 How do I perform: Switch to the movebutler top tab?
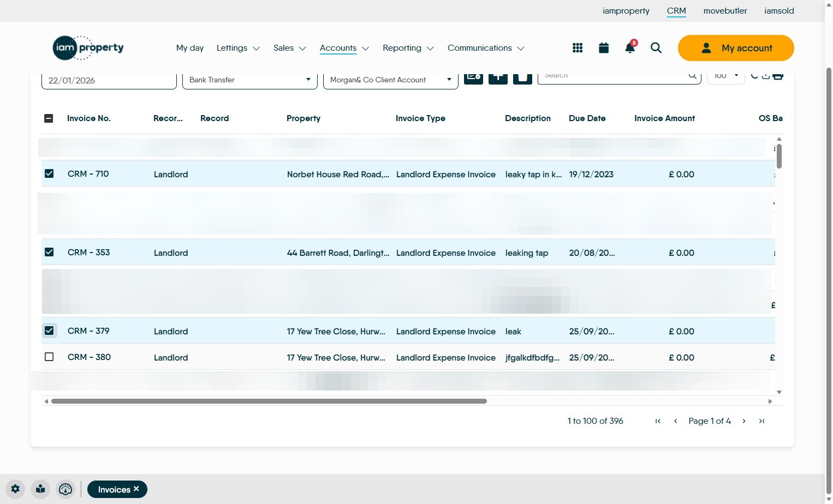point(725,11)
